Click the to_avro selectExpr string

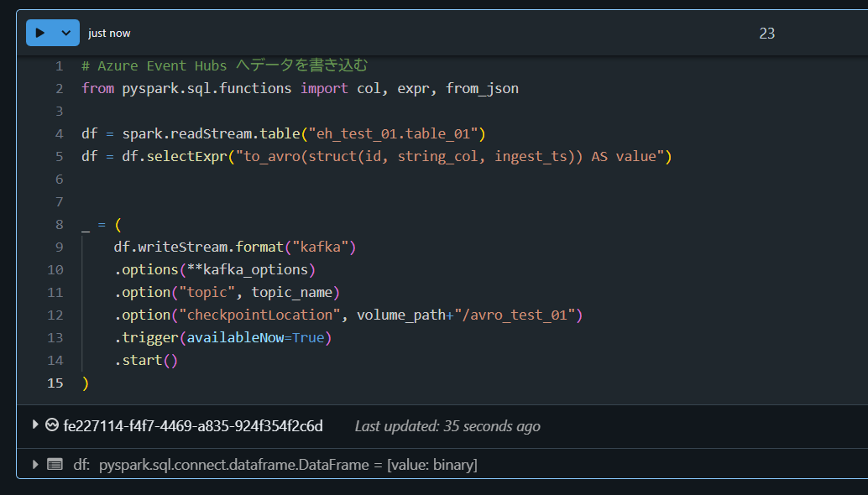point(450,157)
